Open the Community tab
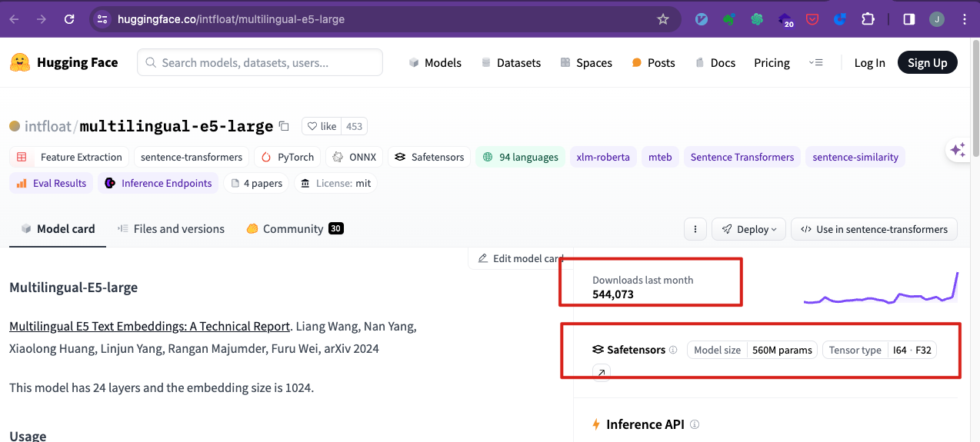The width and height of the screenshot is (980, 442). [x=294, y=229]
